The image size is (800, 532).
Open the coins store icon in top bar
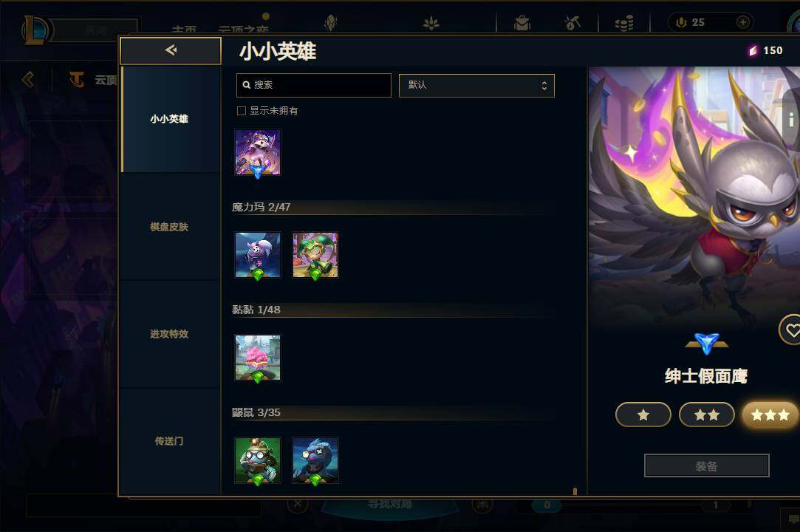pyautogui.click(x=624, y=23)
